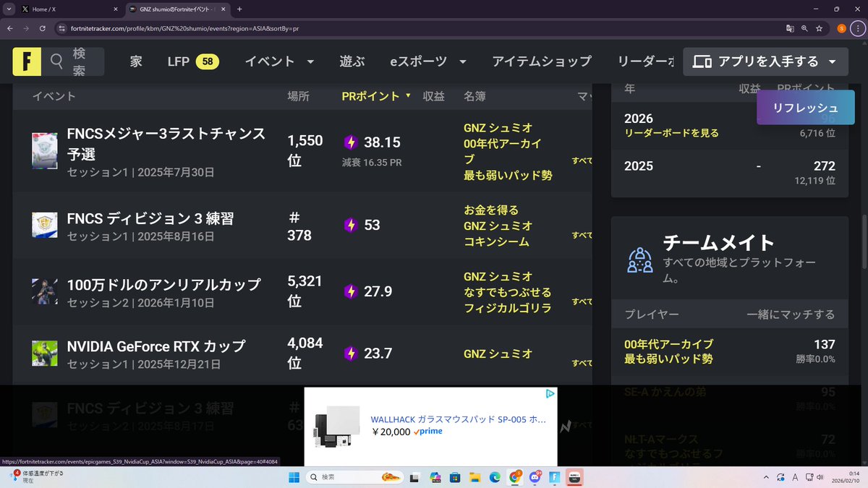868x488 pixels.
Task: Reload the page with the browser refresh icon
Action: 43,28
